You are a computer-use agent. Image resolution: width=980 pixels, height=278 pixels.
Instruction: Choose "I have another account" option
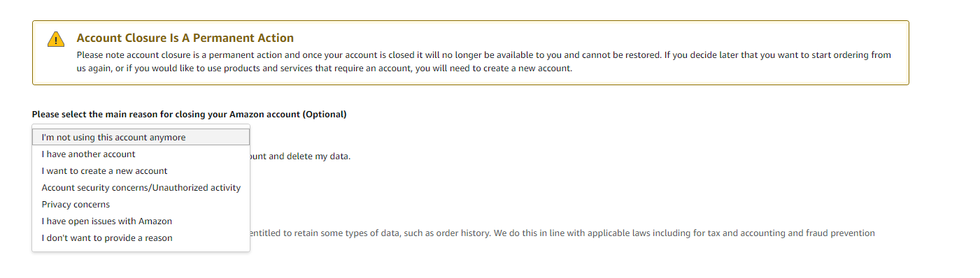pos(141,154)
